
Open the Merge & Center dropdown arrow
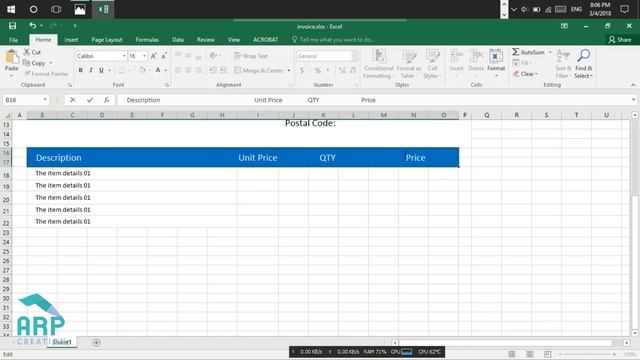coord(289,71)
